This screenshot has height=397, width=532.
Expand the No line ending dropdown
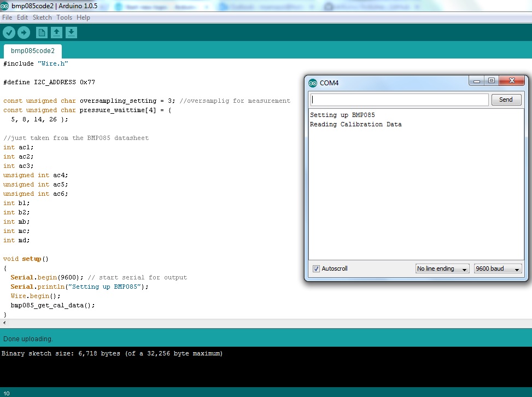[x=442, y=268]
